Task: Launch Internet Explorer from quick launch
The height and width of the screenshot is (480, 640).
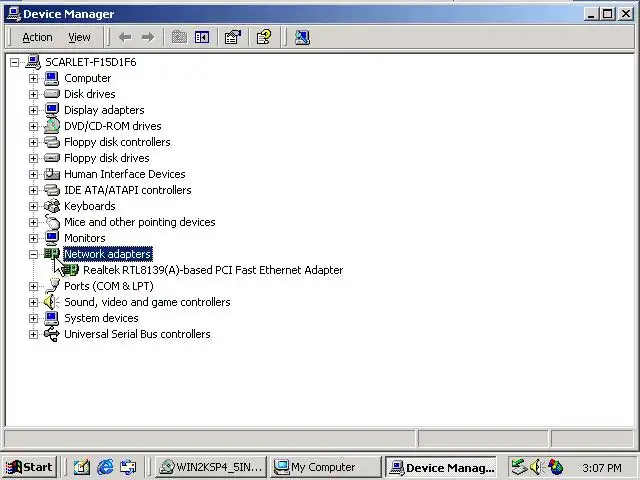Action: coord(105,467)
